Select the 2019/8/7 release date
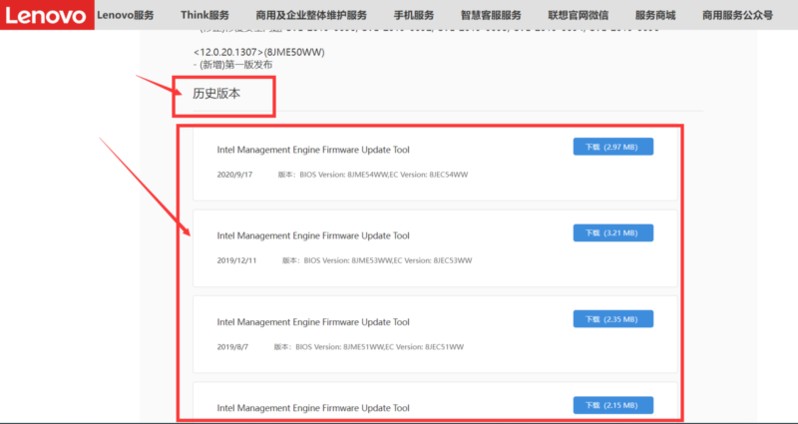Image resolution: width=798 pixels, height=424 pixels. (232, 347)
